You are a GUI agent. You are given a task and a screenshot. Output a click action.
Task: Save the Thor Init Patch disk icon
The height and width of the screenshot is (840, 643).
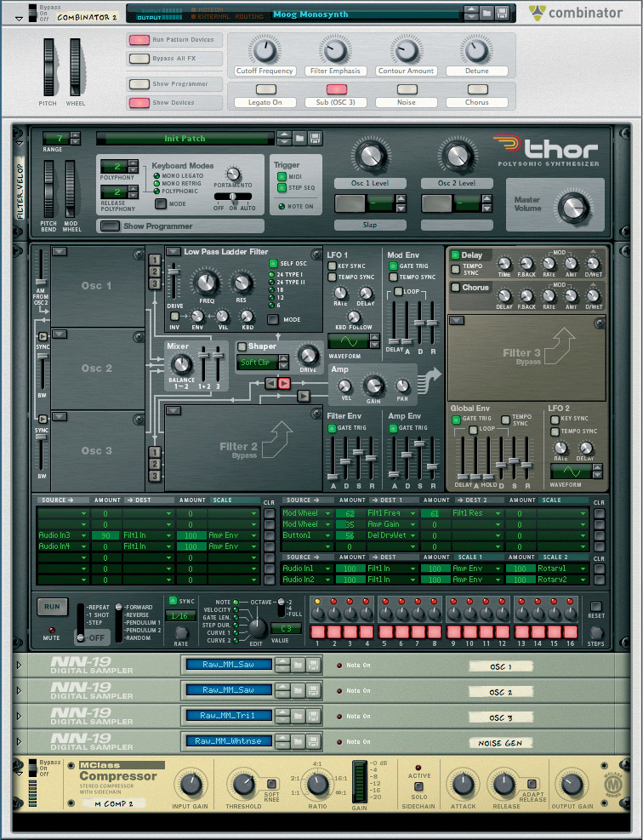coord(315,139)
